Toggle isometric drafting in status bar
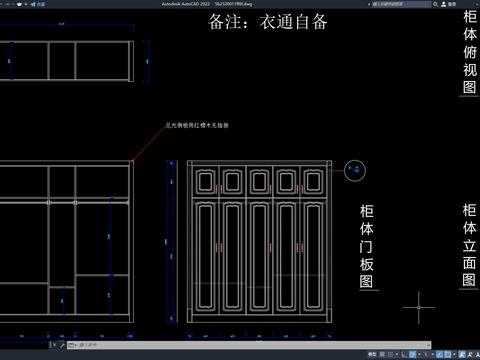 [425, 354]
